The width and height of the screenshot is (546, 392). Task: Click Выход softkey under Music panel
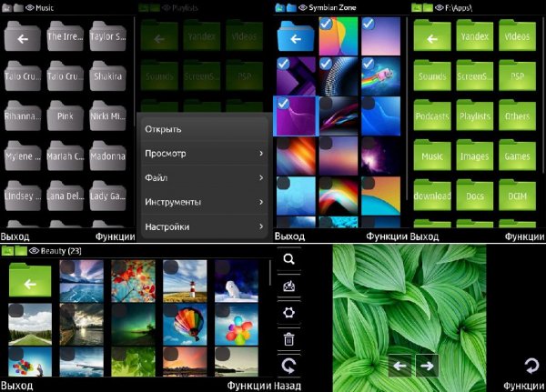pyautogui.click(x=15, y=236)
